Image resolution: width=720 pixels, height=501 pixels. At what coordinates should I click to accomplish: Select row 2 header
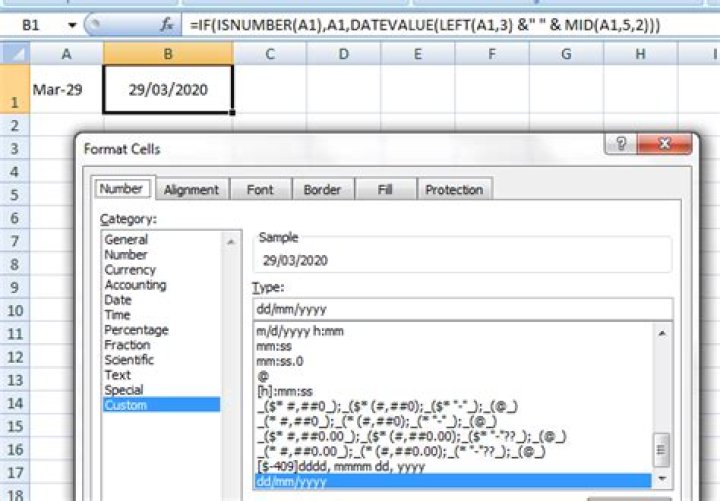[x=15, y=125]
